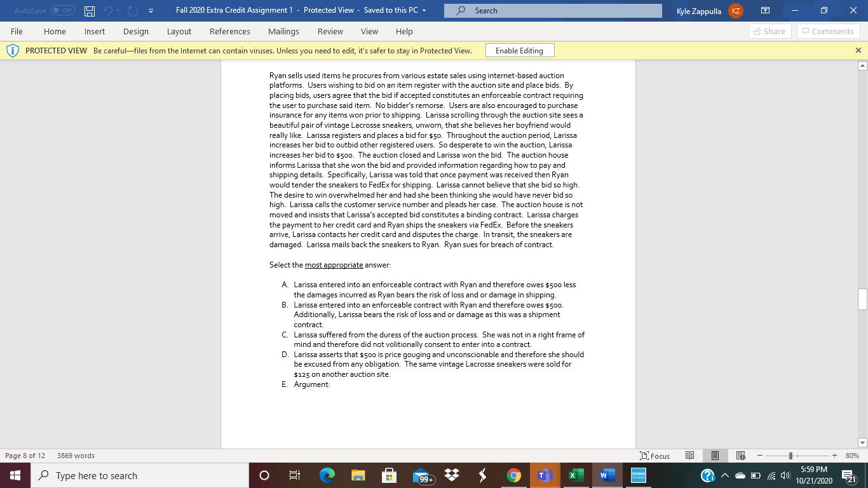Dismiss the Protected View message bar
868x488 pixels.
point(858,50)
